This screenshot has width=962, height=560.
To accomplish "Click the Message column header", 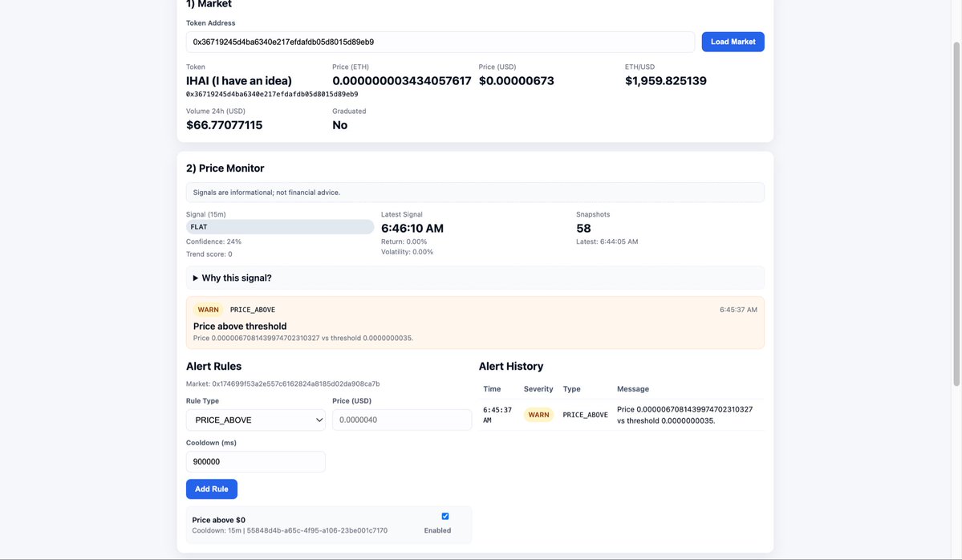I will [x=632, y=389].
